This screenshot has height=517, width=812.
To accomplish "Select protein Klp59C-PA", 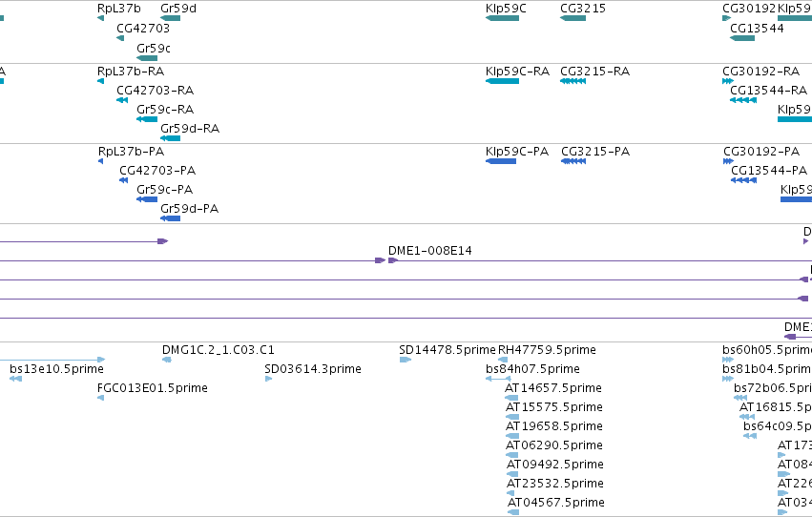I will 501,161.
